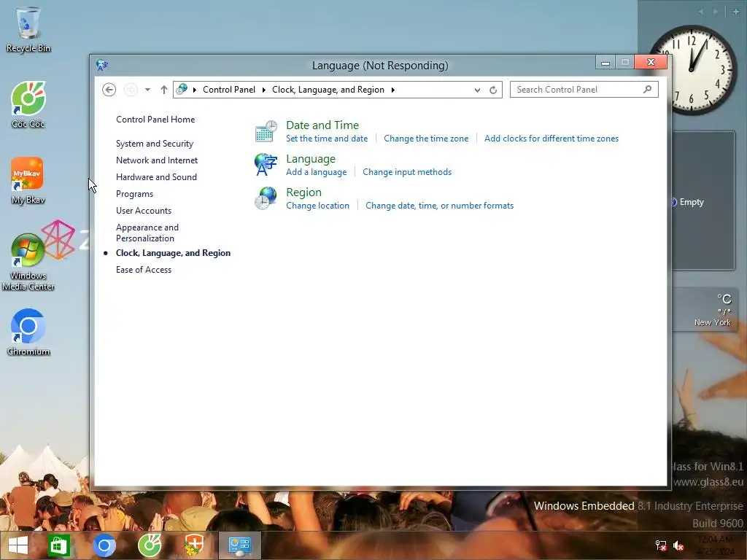747x560 pixels.
Task: Open Control Panel Home
Action: pyautogui.click(x=155, y=120)
